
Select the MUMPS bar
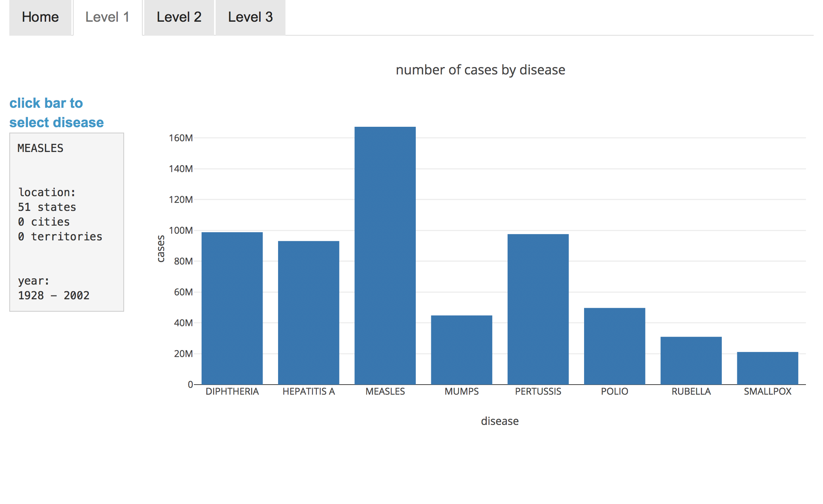click(x=462, y=350)
